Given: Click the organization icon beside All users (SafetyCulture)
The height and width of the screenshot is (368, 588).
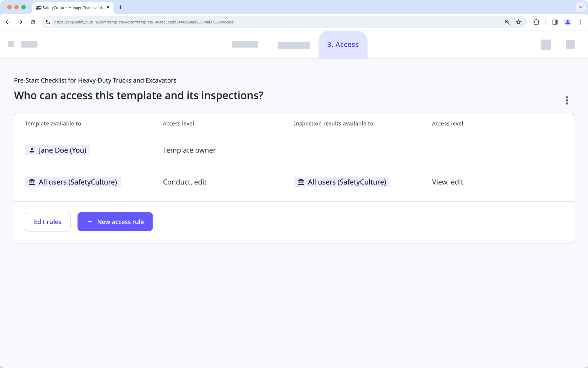Looking at the screenshot, I should pyautogui.click(x=32, y=182).
